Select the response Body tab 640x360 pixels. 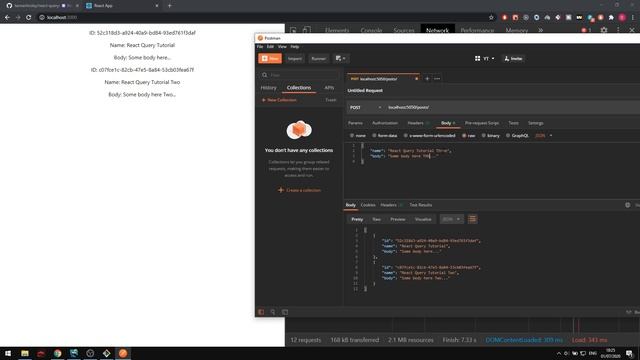[351, 205]
